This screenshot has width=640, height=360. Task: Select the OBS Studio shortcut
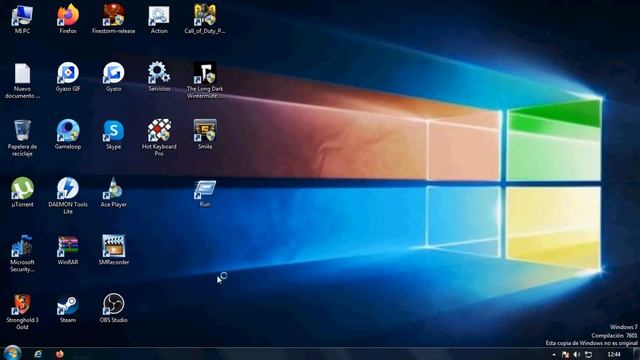point(113,309)
